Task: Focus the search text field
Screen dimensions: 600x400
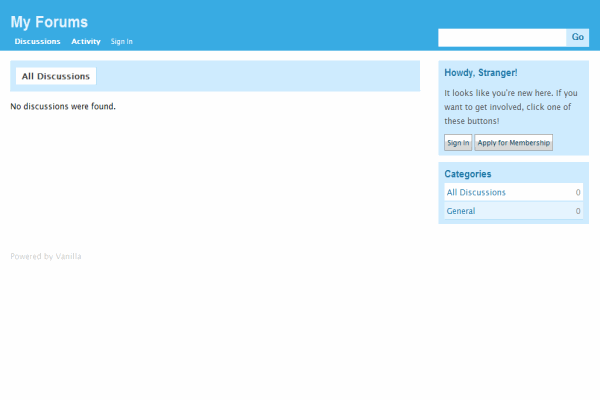Action: pyautogui.click(x=502, y=38)
